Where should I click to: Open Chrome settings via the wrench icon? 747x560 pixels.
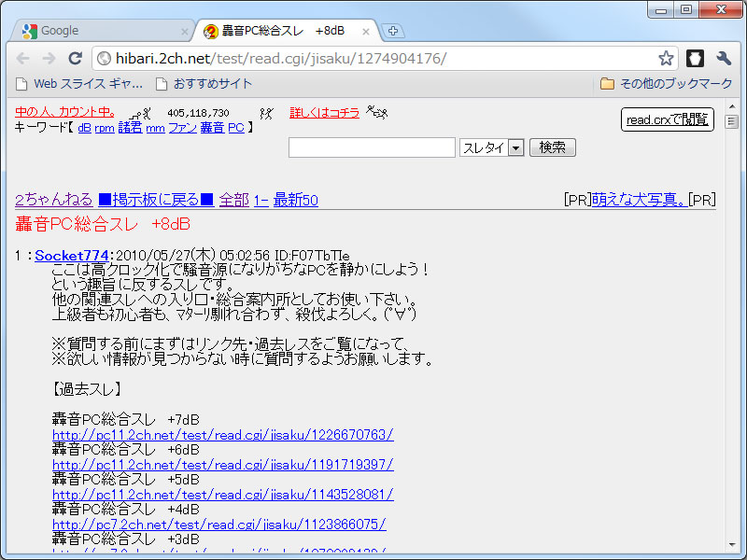723,58
